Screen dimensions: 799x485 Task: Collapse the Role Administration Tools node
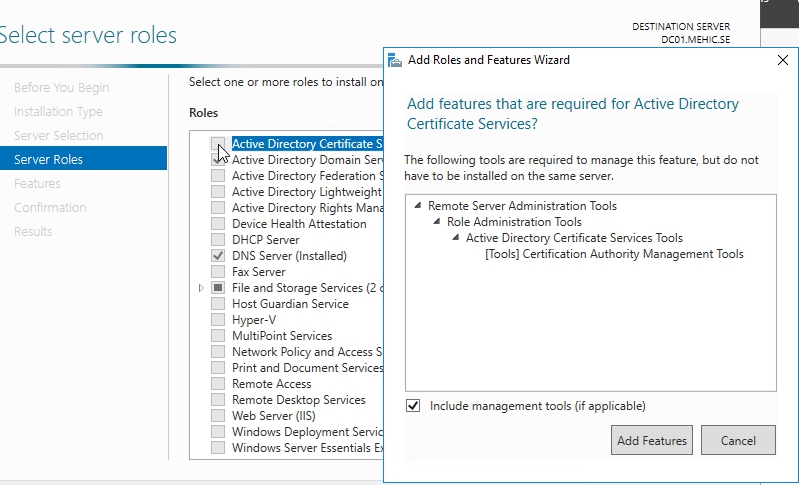pyautogui.click(x=437, y=222)
